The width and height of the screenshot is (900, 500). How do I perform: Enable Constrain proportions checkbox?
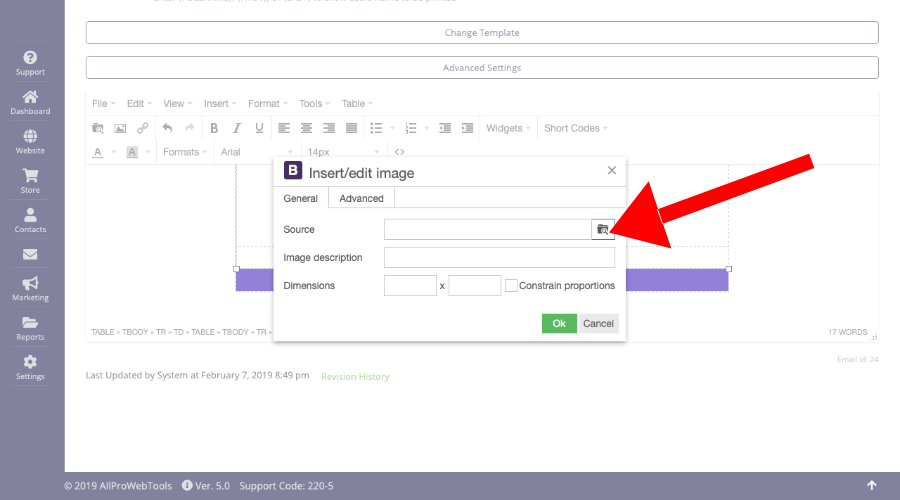(x=511, y=285)
